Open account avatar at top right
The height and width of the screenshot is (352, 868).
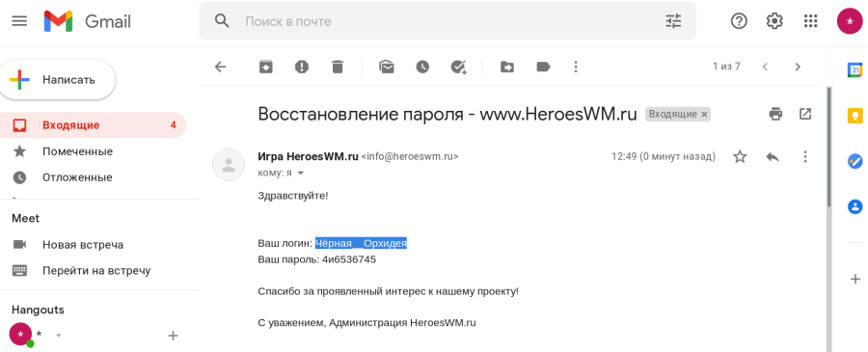pyautogui.click(x=850, y=21)
